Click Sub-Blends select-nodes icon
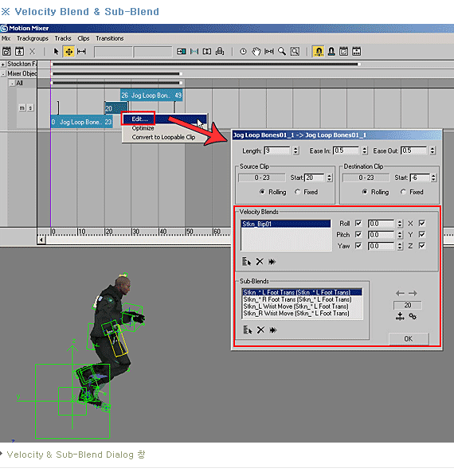 point(248,330)
